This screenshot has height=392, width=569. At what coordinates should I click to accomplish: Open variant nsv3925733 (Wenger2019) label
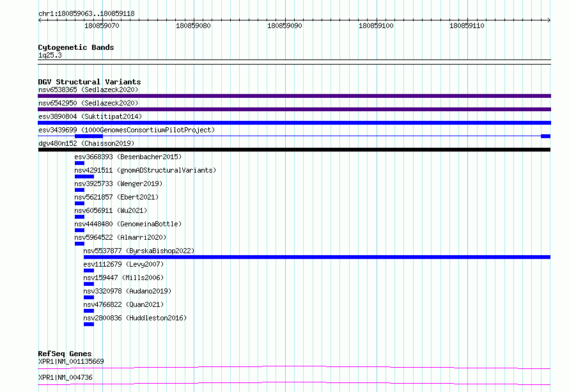pos(118,184)
